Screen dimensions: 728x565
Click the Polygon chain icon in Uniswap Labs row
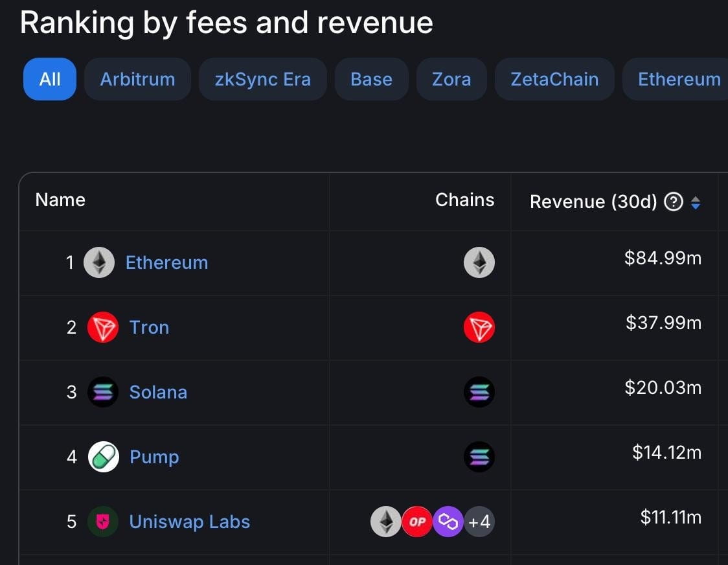[448, 522]
